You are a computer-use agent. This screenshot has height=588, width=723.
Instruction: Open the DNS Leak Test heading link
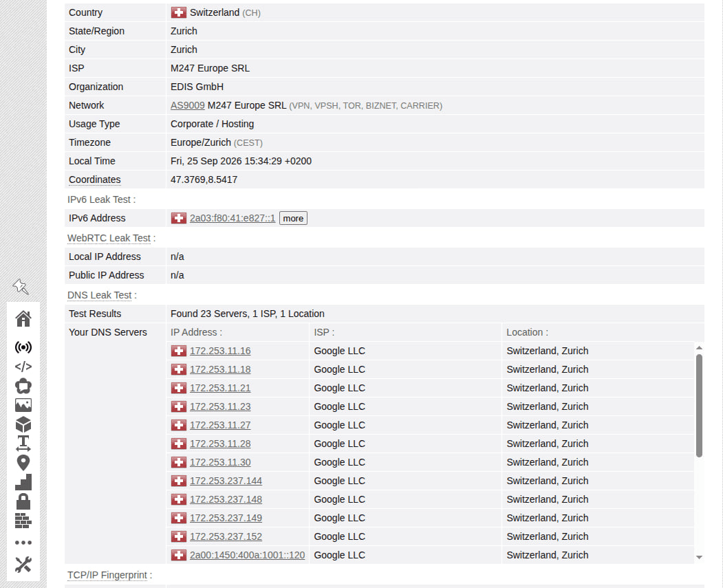coord(100,295)
